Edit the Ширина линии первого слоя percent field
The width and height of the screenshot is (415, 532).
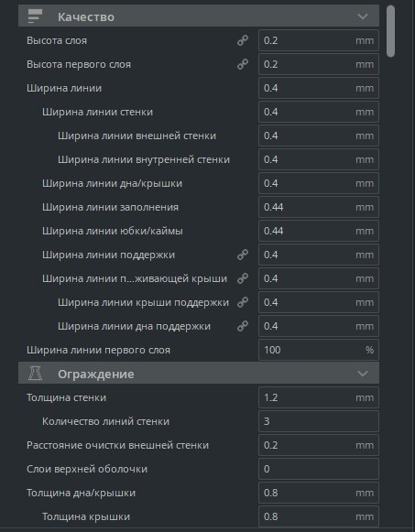[319, 350]
